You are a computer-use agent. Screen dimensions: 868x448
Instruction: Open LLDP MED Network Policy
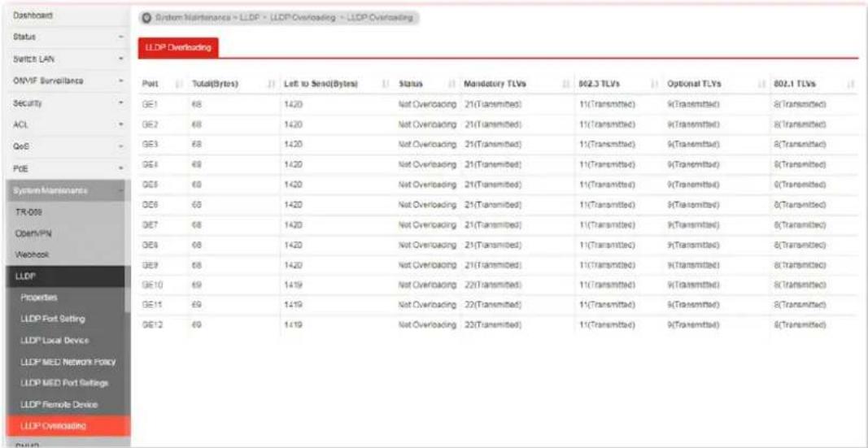68,363
